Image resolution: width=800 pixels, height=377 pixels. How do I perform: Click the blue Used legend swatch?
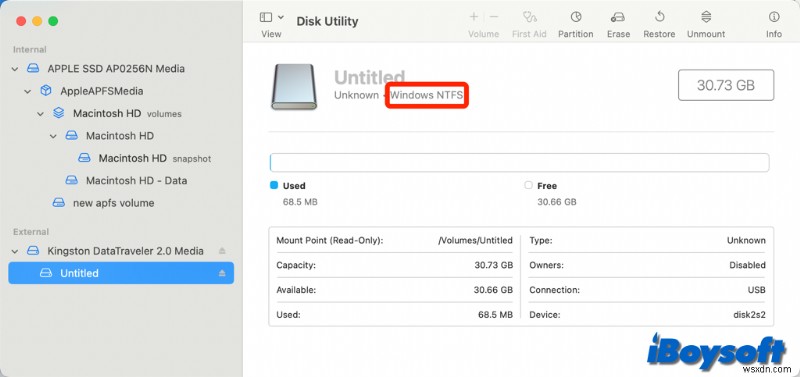pyautogui.click(x=273, y=185)
